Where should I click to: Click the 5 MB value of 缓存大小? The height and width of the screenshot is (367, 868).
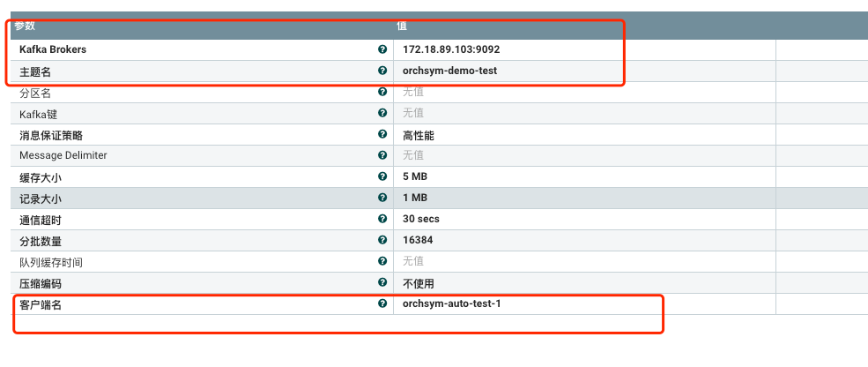[415, 177]
